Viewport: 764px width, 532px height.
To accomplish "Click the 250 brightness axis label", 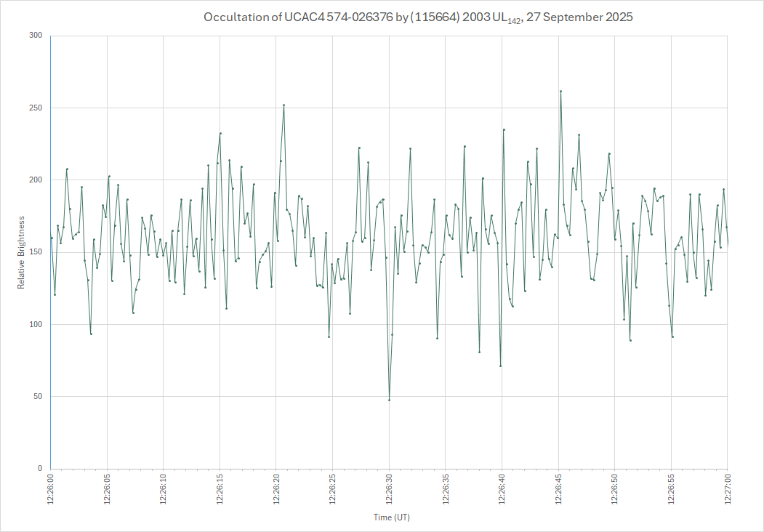I will [x=36, y=108].
